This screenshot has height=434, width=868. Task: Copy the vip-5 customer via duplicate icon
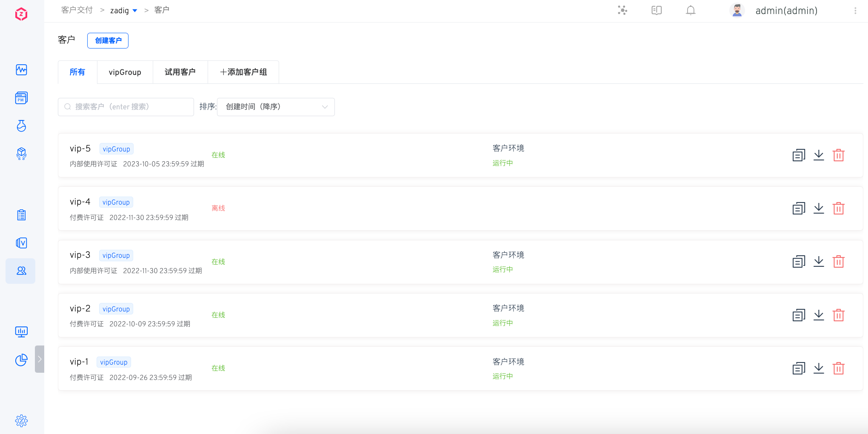pos(799,155)
